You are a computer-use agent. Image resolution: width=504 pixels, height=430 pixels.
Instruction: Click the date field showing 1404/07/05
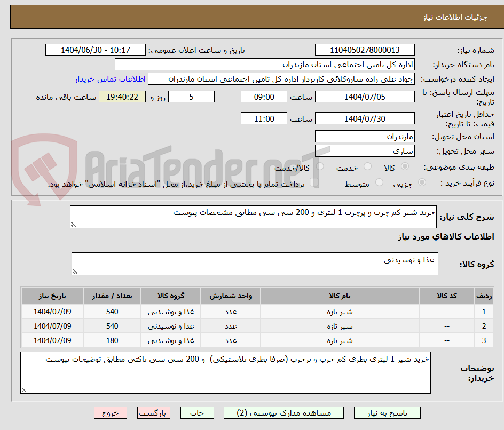tap(365, 97)
